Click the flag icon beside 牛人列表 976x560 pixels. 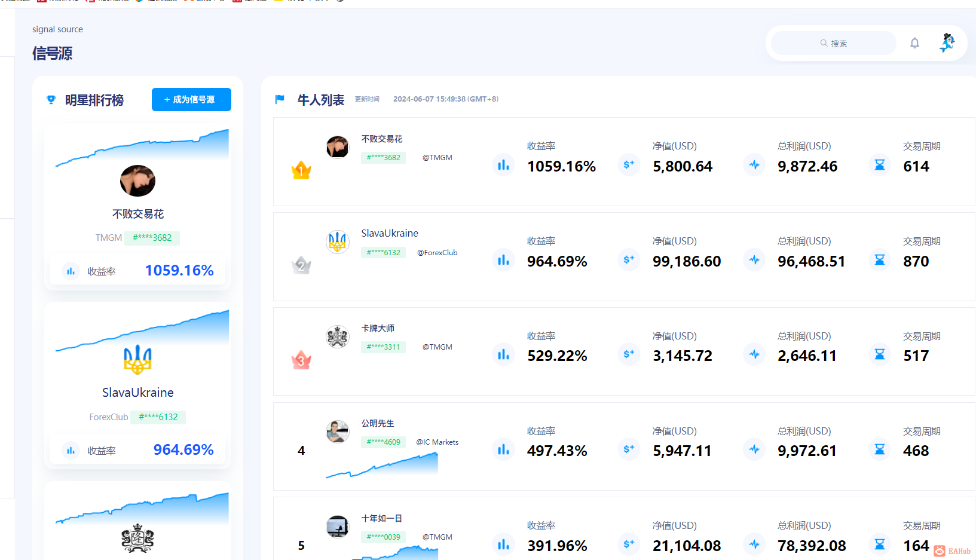click(x=280, y=99)
